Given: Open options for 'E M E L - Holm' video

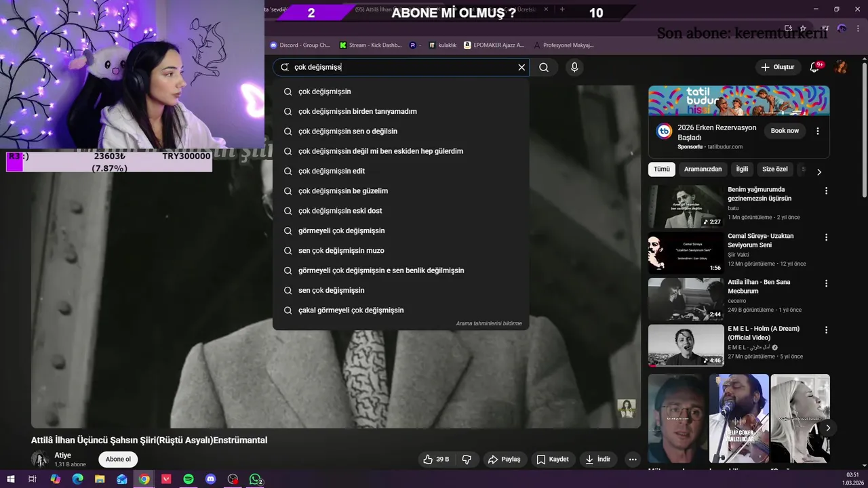Looking at the screenshot, I should pos(826,330).
